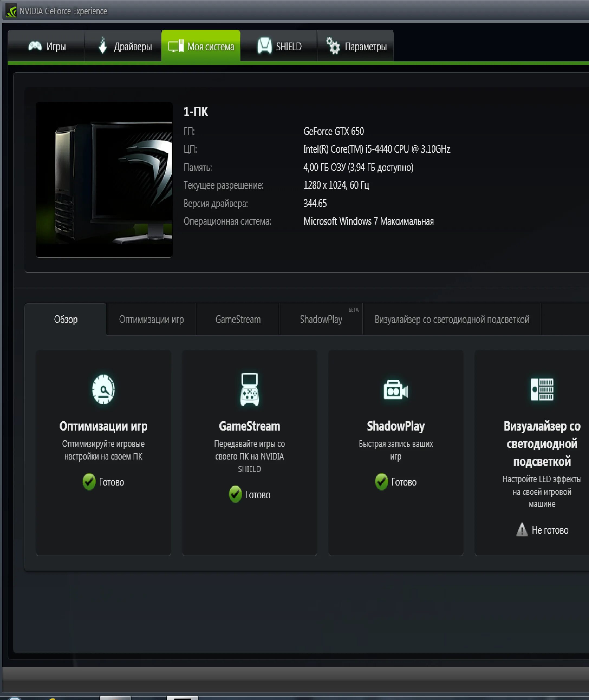Viewport: 589px width, 700px height.
Task: Click the Оптимизации игр card title
Action: (103, 426)
